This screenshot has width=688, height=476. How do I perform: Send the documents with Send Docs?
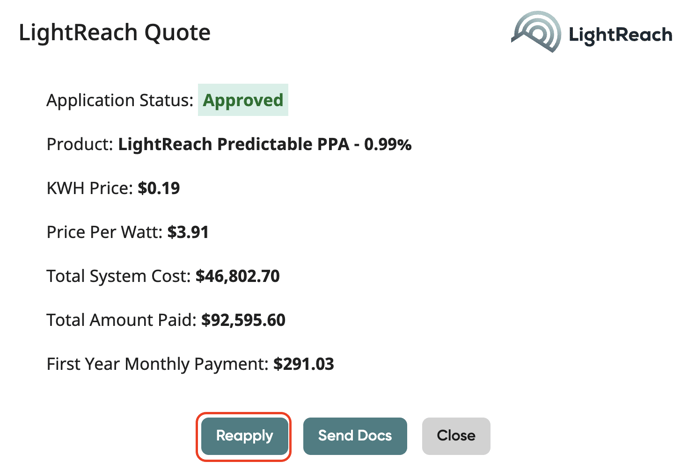[x=355, y=436]
